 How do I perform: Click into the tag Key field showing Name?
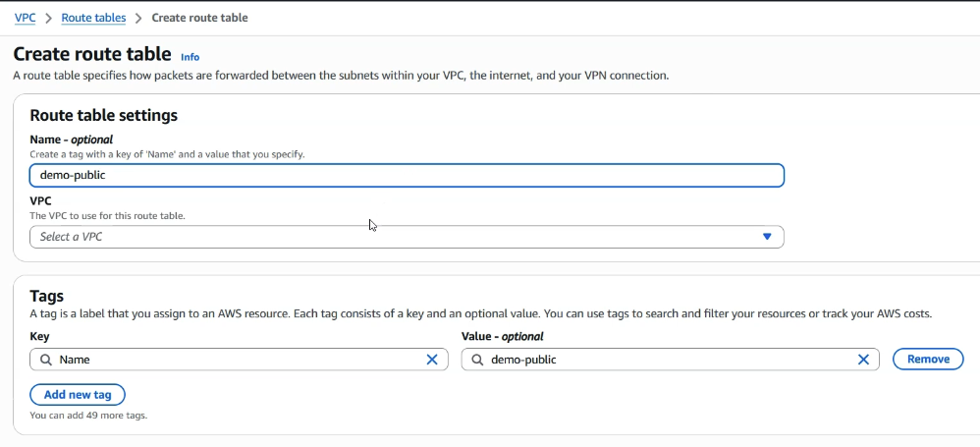tap(236, 360)
